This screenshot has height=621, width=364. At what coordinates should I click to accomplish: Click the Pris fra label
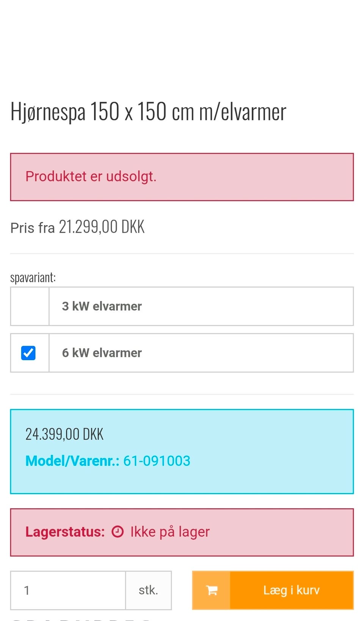(x=33, y=228)
